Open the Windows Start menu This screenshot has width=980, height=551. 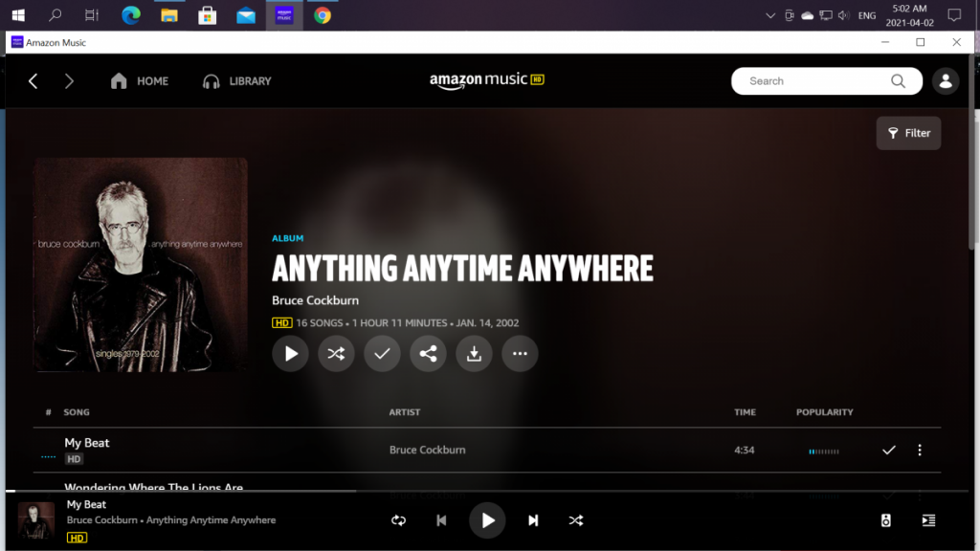pyautogui.click(x=18, y=15)
